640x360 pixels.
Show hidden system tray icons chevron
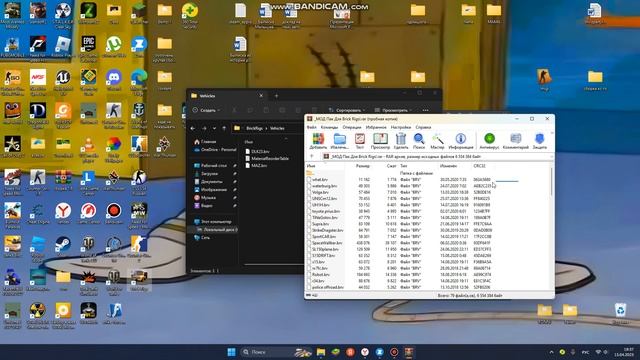(x=551, y=352)
